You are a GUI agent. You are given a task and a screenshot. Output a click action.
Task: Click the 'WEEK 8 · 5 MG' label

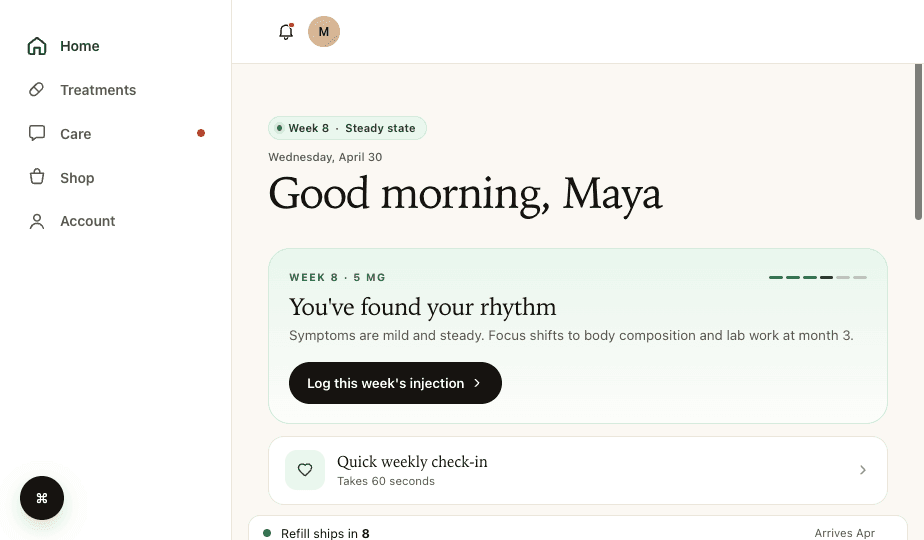(x=338, y=277)
